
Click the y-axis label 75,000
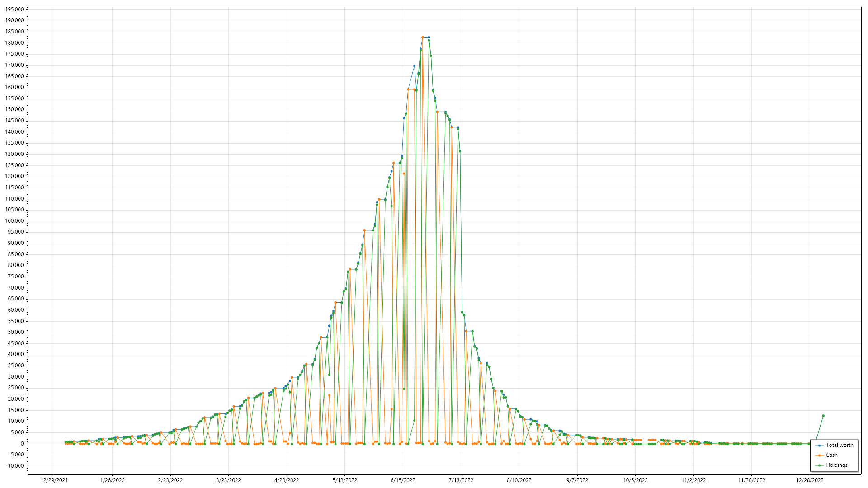(x=15, y=277)
